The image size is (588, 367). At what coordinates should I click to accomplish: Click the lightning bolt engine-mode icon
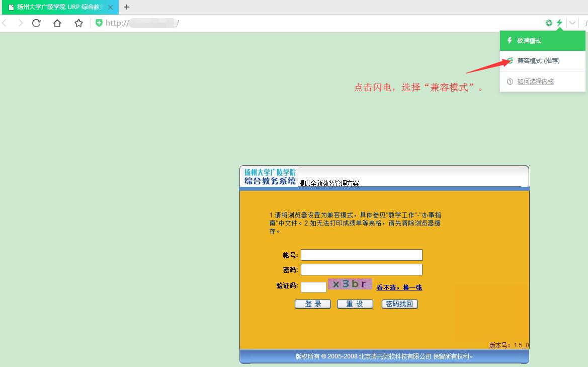[x=559, y=23]
